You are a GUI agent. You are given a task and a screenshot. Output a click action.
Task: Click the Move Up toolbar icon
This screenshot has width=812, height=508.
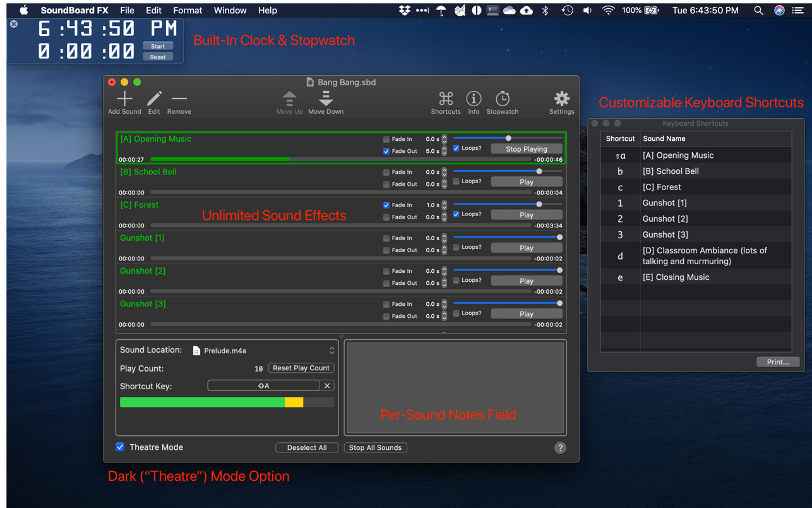[x=289, y=99]
